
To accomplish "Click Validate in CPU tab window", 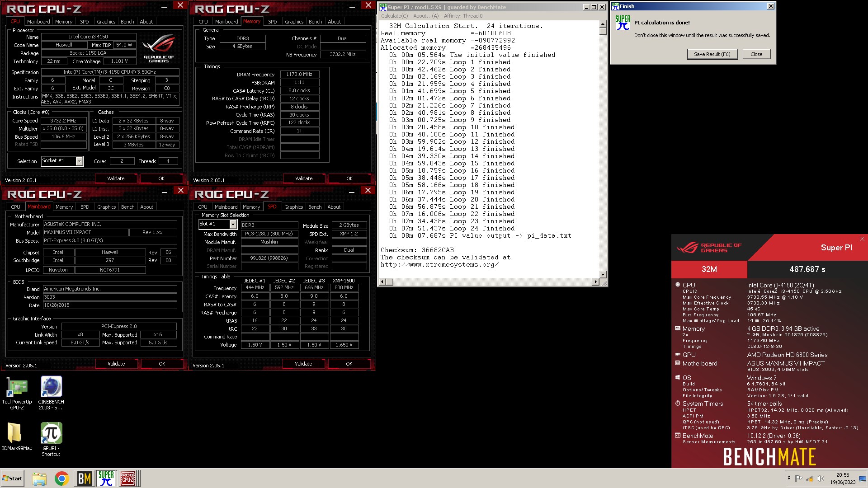I will click(116, 178).
